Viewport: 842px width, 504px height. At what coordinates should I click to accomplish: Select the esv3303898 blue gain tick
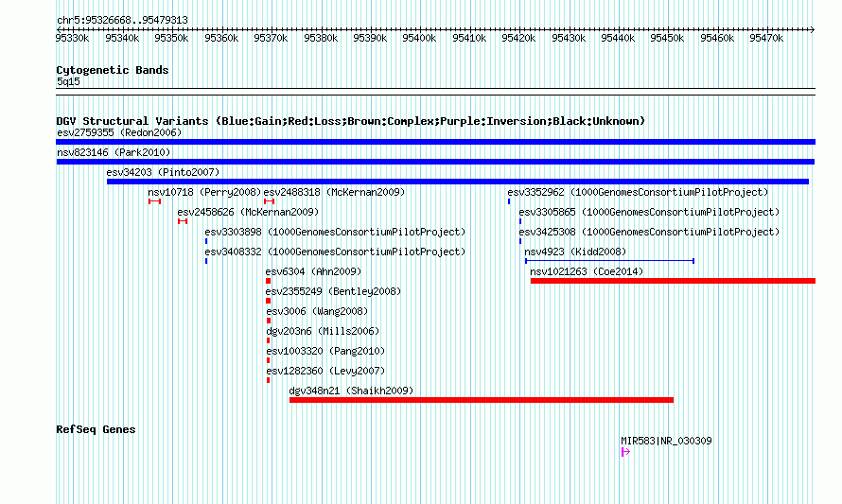click(x=206, y=241)
